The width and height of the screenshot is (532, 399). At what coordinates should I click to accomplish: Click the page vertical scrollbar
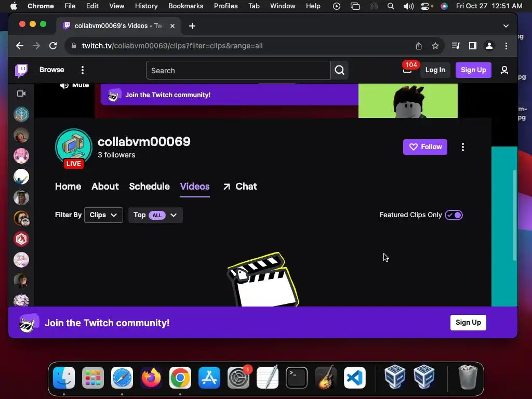click(x=515, y=215)
